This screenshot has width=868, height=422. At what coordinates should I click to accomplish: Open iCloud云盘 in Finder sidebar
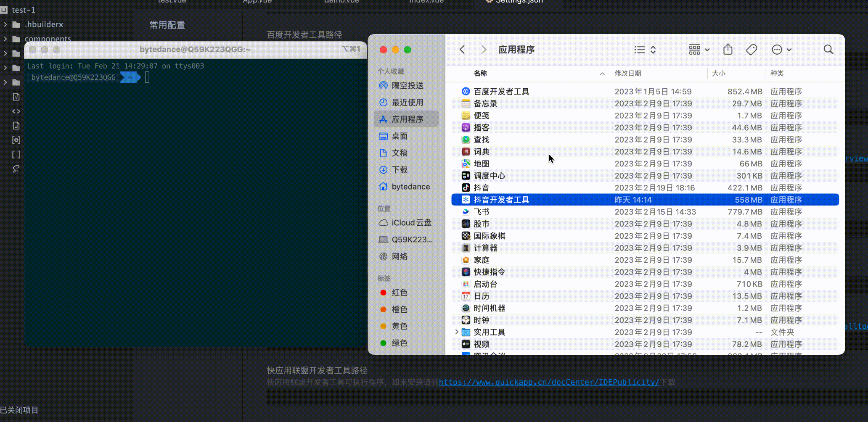[406, 222]
